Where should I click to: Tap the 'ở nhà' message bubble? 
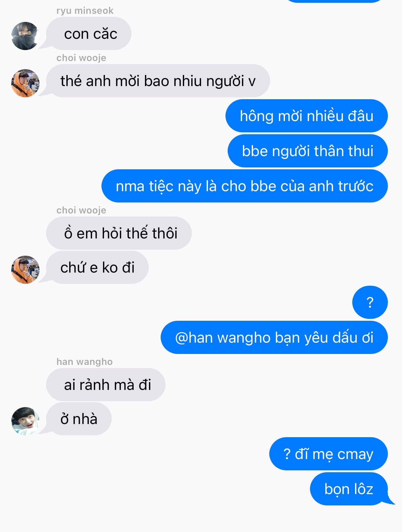pos(79,419)
